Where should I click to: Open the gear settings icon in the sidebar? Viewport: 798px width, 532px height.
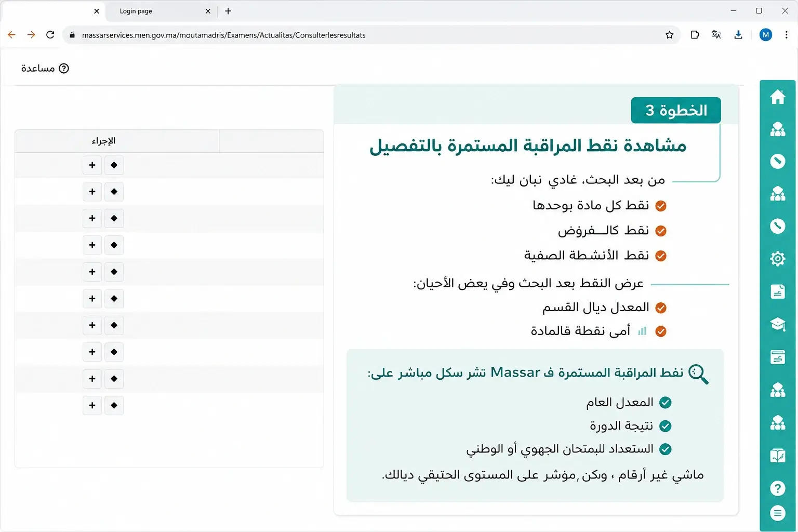(777, 258)
